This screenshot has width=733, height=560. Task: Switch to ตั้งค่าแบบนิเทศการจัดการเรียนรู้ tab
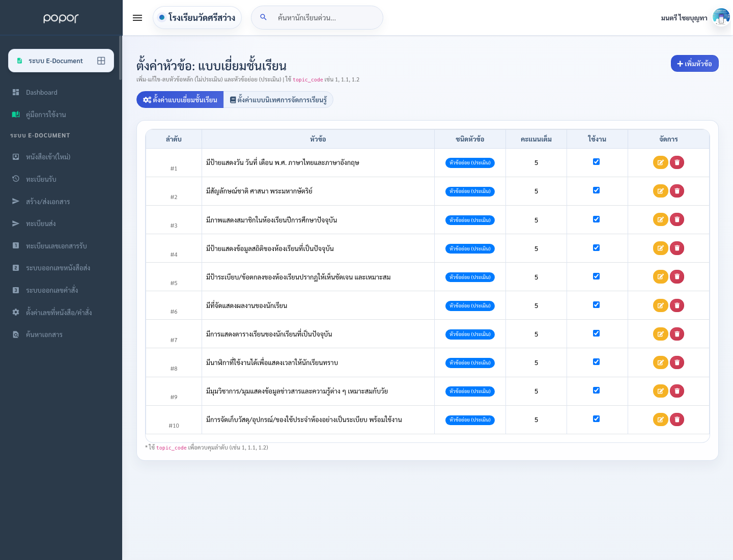coord(278,100)
